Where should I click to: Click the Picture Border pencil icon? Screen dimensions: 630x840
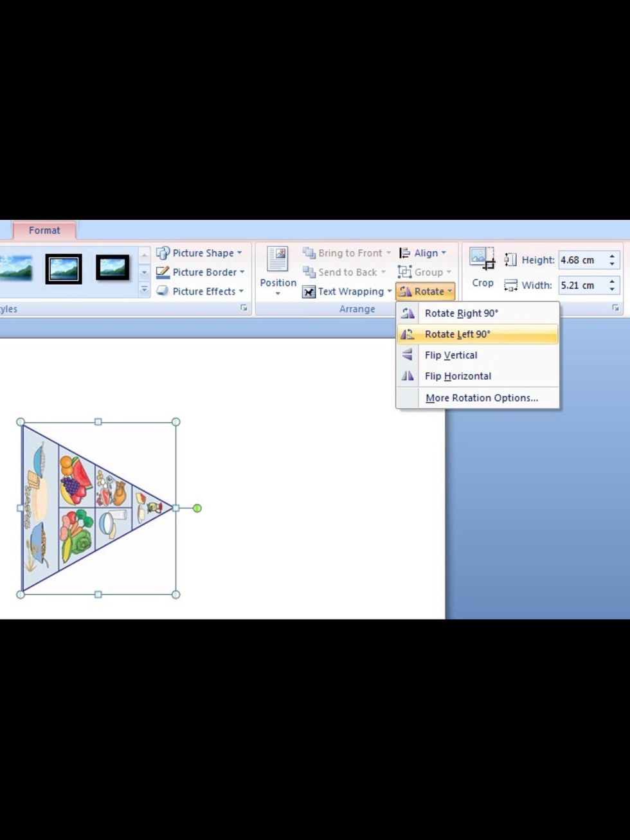pos(163,273)
